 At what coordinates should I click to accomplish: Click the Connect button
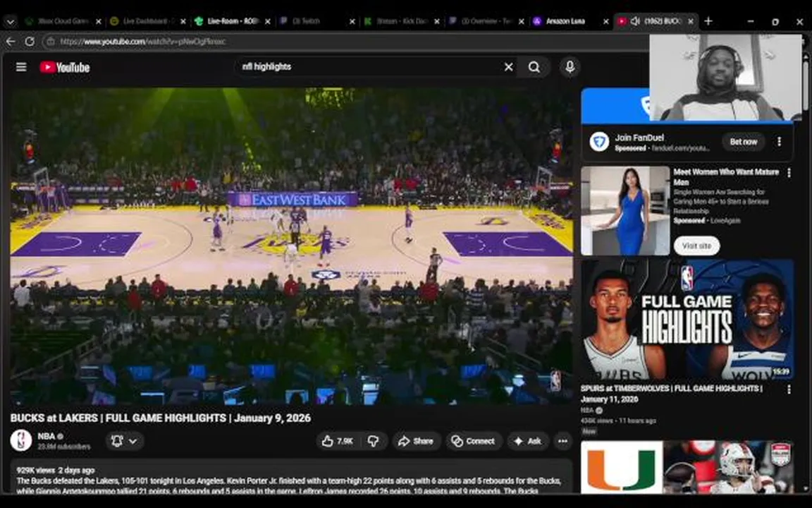474,441
